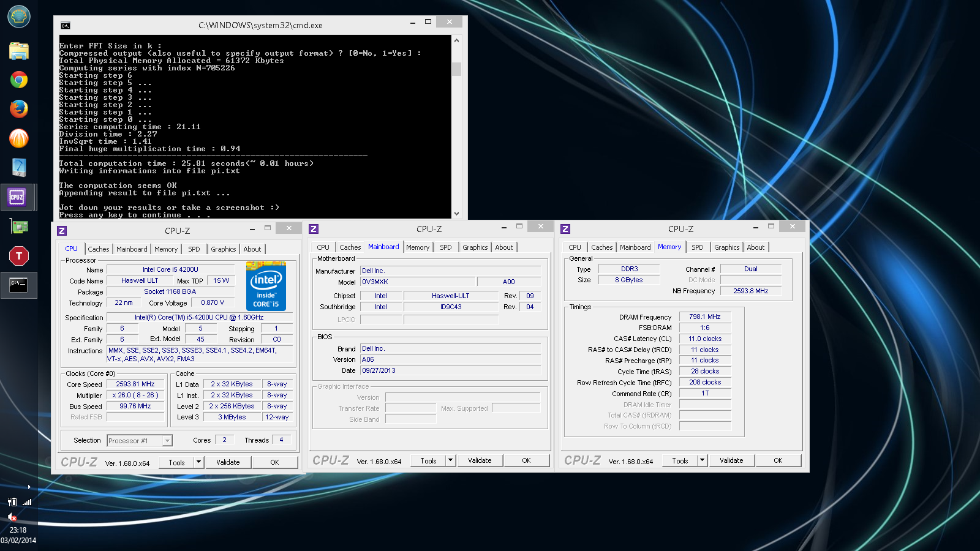Click OK in the CPU window
This screenshot has height=551, width=980.
tap(274, 462)
